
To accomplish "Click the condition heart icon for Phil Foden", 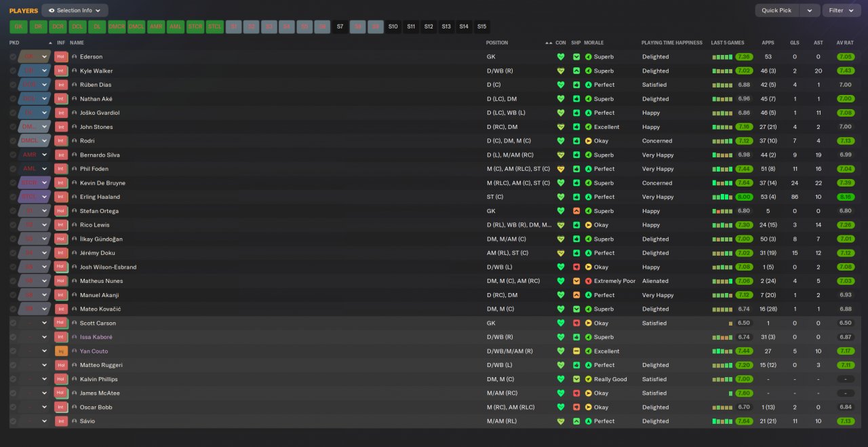I will tap(561, 169).
